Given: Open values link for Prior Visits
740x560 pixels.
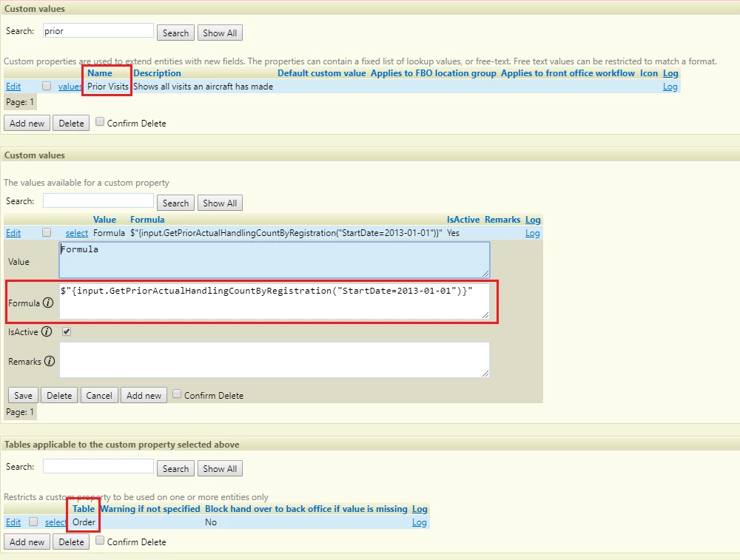Looking at the screenshot, I should click(70, 87).
